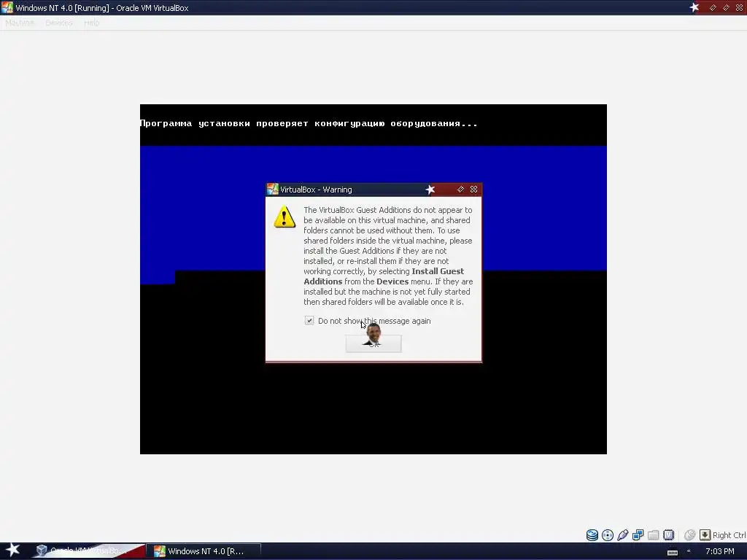Click the optical CD drive status icon

[x=608, y=535]
